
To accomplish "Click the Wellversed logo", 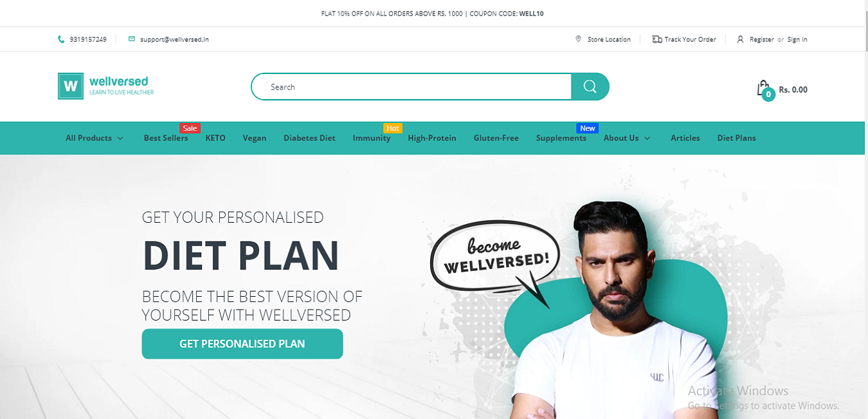I will (106, 86).
